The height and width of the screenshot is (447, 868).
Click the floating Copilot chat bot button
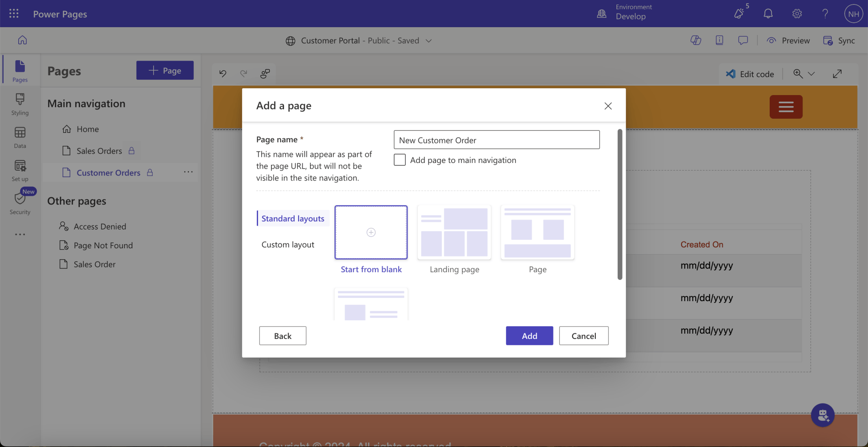[822, 415]
